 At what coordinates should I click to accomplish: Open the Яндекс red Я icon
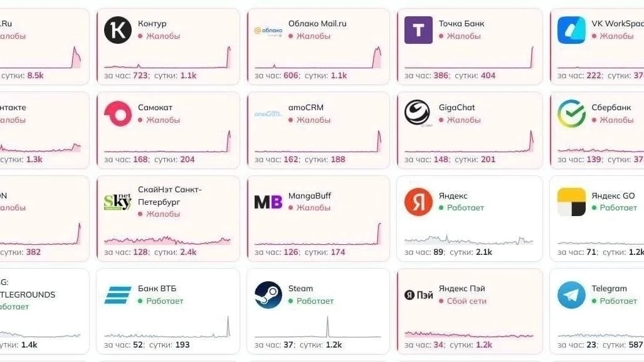(x=418, y=202)
